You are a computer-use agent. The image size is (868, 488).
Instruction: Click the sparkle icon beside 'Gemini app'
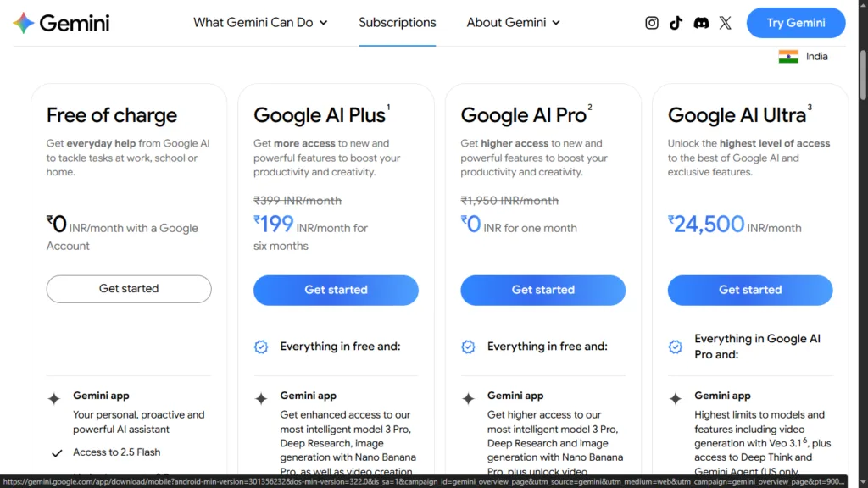(x=53, y=396)
